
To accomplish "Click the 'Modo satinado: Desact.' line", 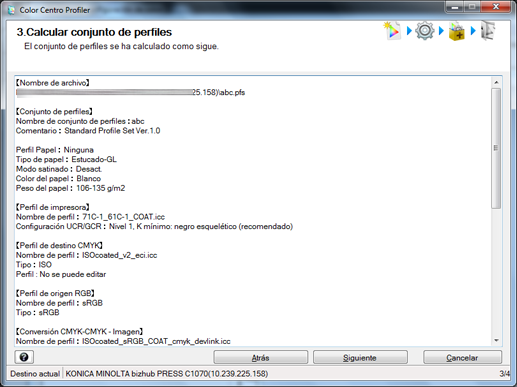I will click(59, 169).
